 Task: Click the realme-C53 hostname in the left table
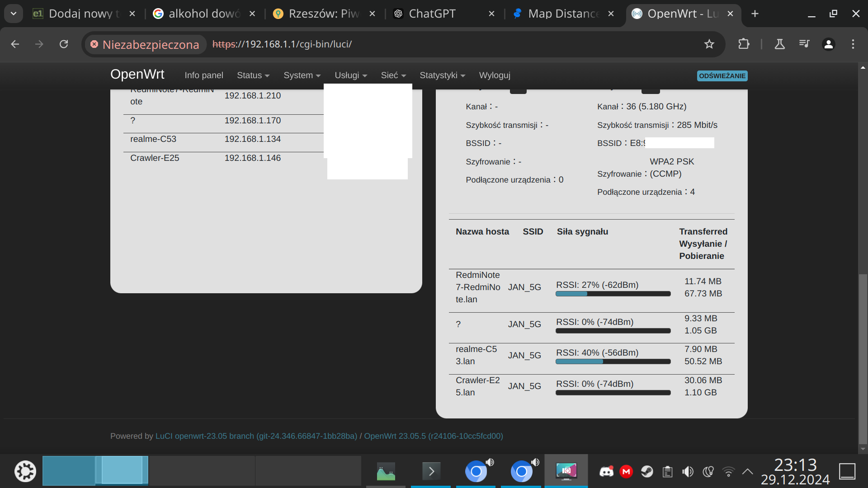(153, 139)
